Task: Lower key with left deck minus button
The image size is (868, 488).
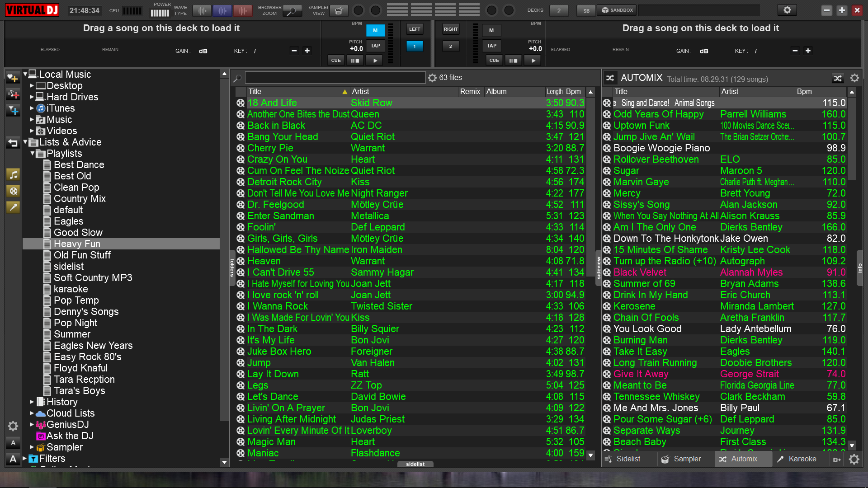Action: [294, 51]
